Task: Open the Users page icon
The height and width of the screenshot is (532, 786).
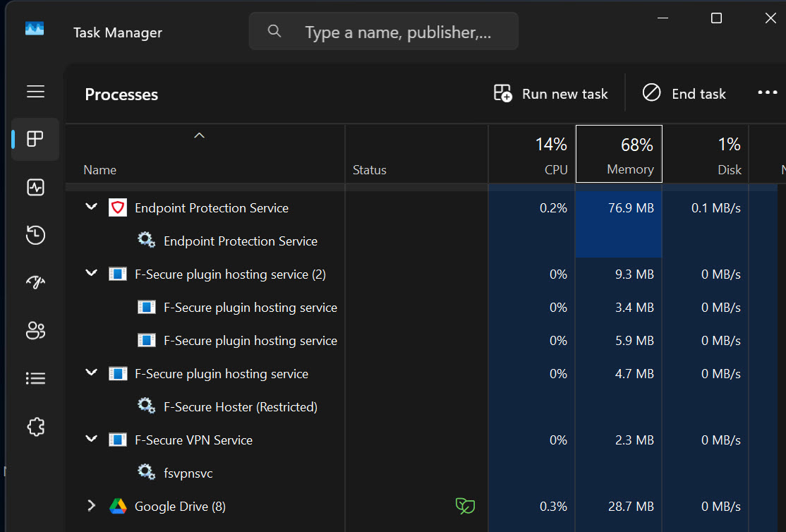Action: click(x=35, y=330)
